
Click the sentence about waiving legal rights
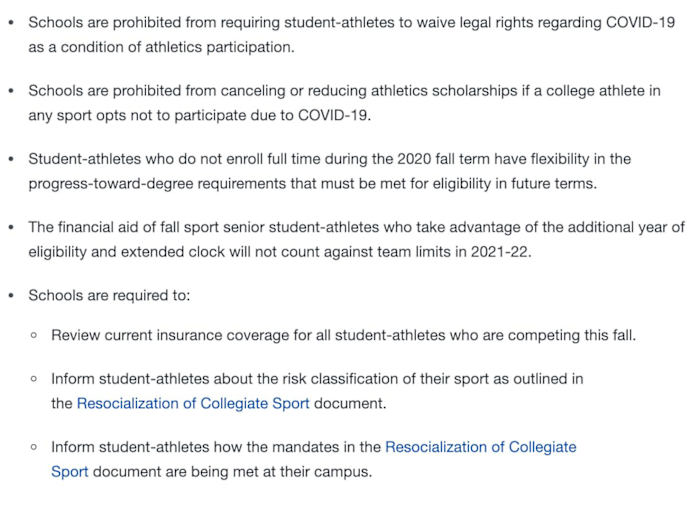pos(350,22)
